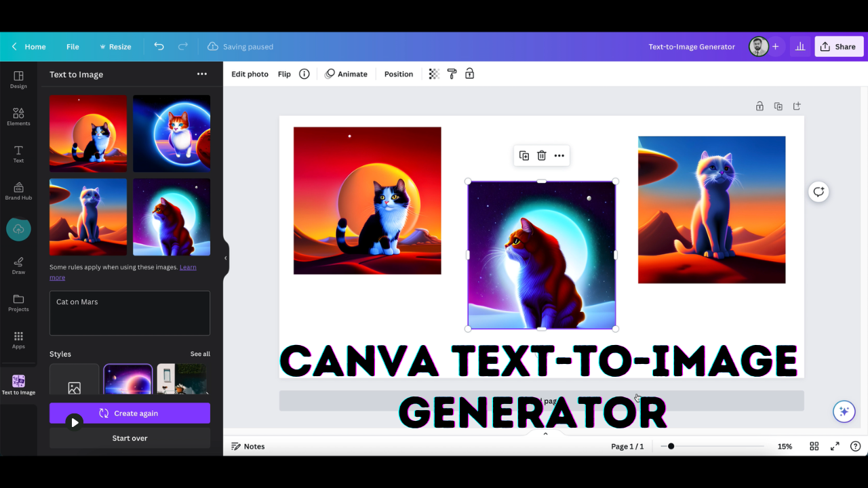This screenshot has height=488, width=868.
Task: Open the Magic assistant sparkle button
Action: [844, 411]
